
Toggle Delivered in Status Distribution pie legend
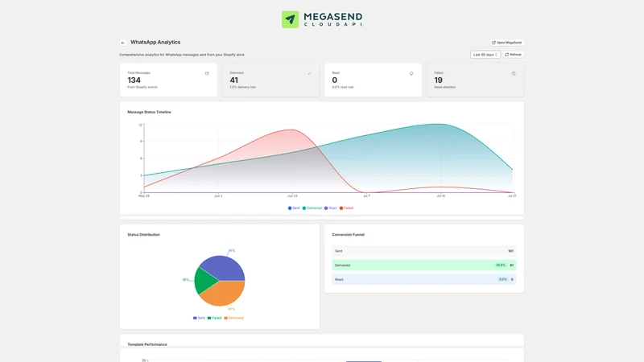(233, 318)
